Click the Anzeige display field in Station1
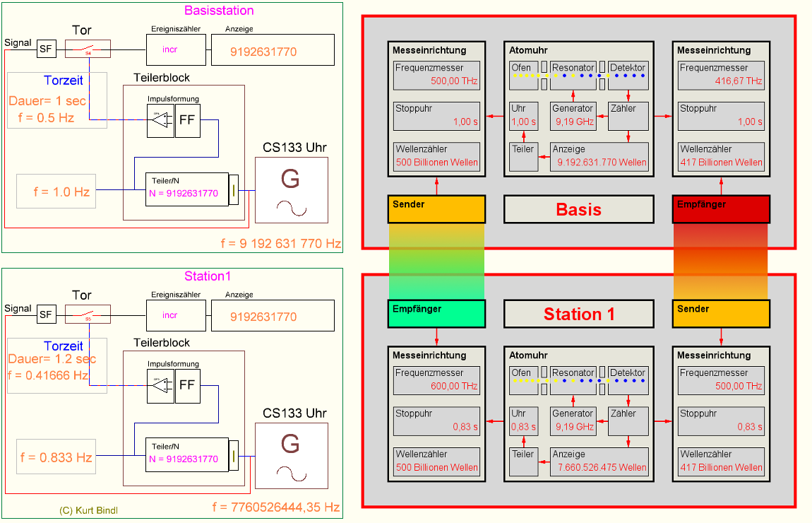 pos(273,315)
